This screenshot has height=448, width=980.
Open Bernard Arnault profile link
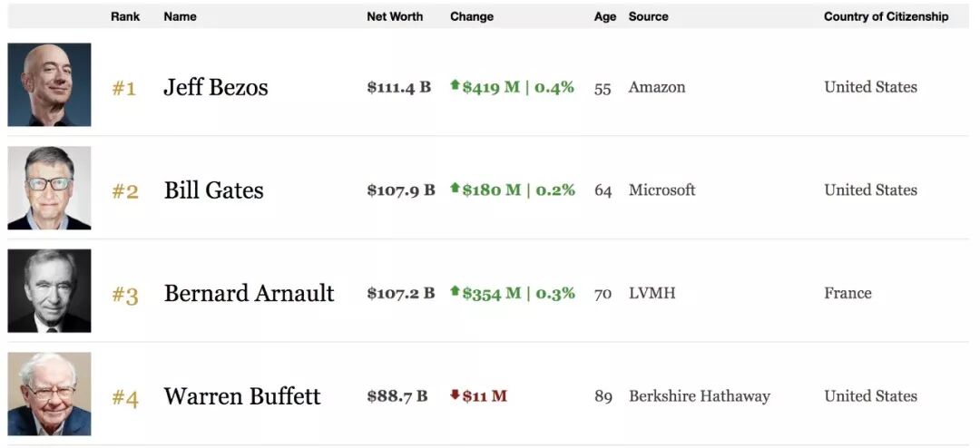point(249,293)
